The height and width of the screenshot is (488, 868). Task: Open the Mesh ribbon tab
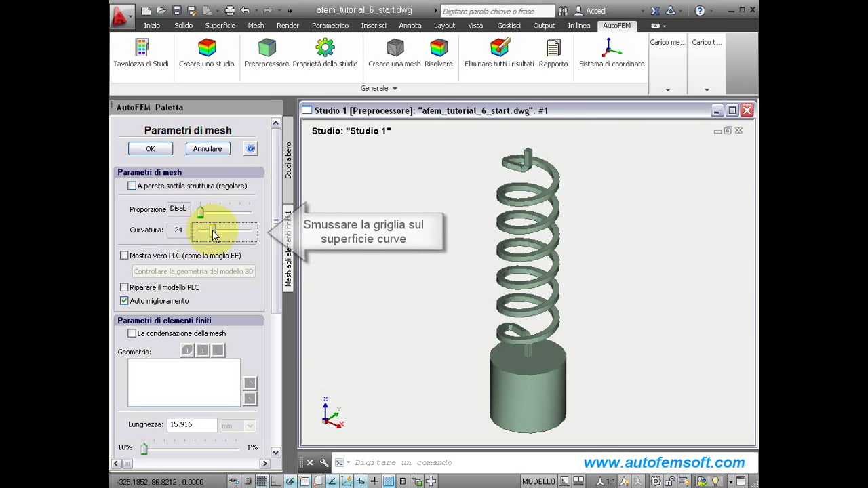tap(256, 26)
